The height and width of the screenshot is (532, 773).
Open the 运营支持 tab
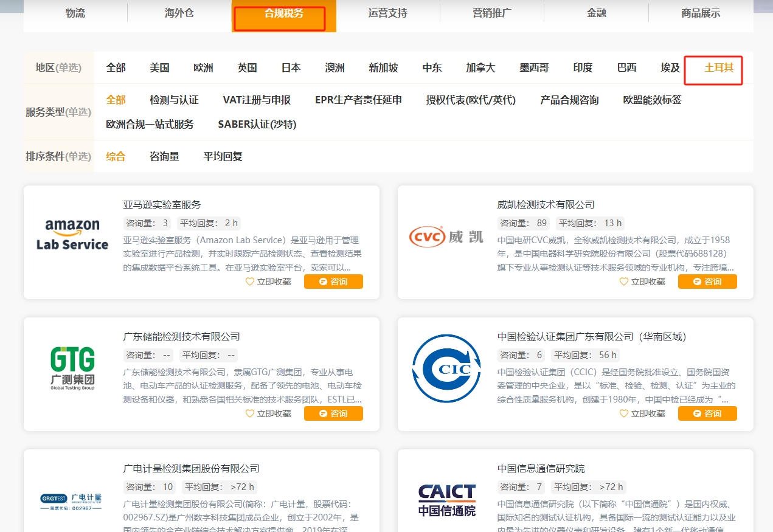(388, 13)
